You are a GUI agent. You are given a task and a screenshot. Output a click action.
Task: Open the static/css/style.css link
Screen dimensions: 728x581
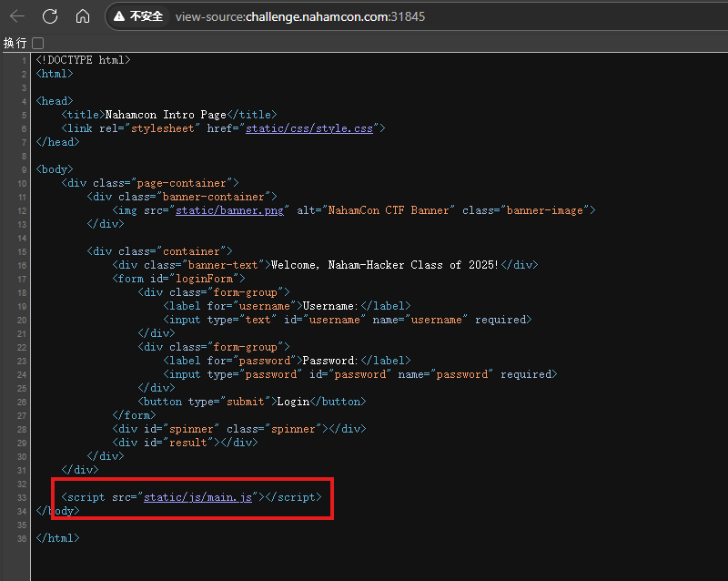pyautogui.click(x=309, y=128)
